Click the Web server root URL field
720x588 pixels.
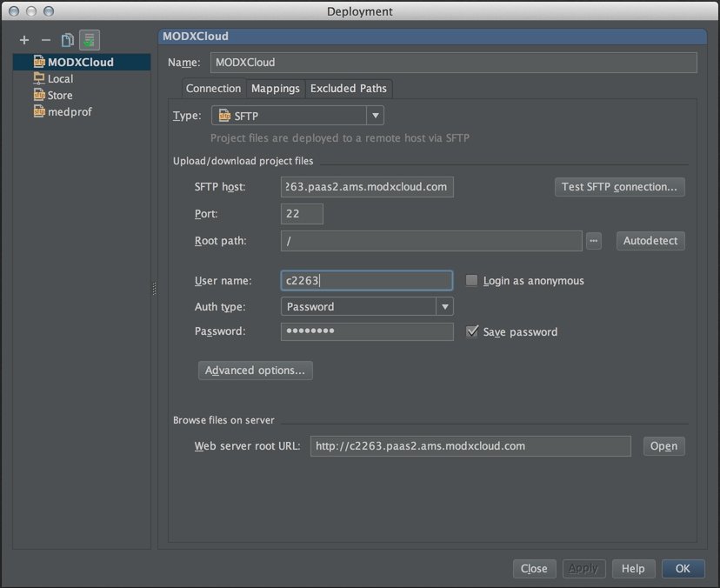click(x=470, y=446)
